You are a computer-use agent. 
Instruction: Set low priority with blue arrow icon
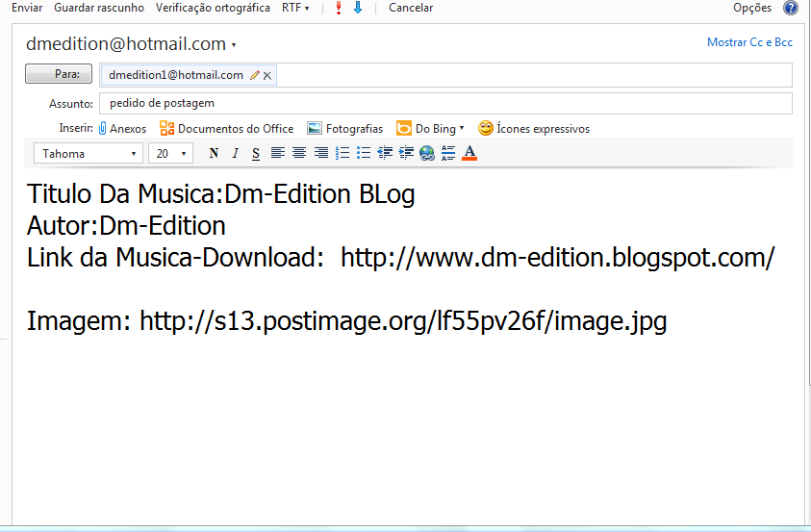(358, 8)
